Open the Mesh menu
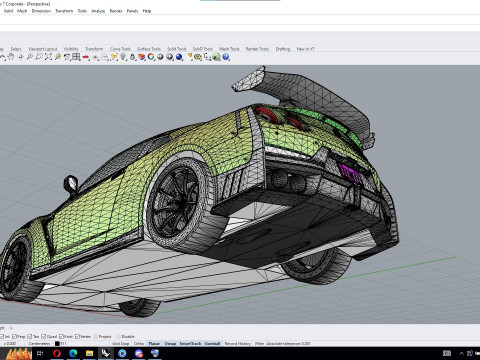Viewport: 480px width, 360px height. (x=22, y=11)
